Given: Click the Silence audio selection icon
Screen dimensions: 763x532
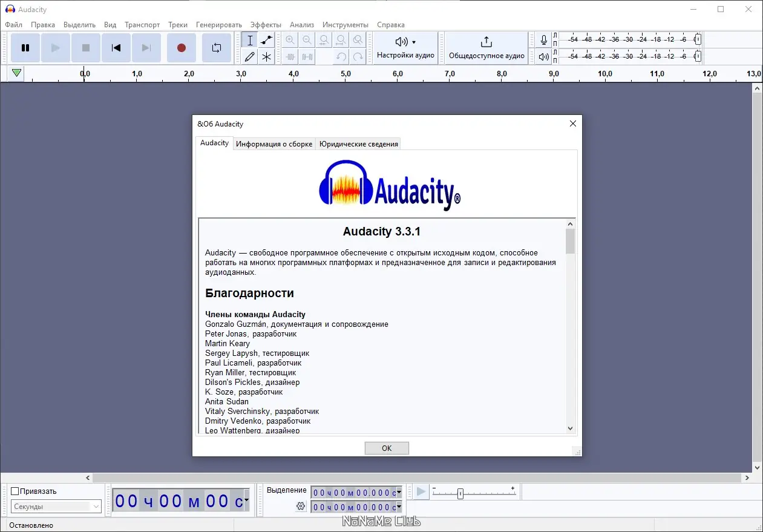Looking at the screenshot, I should 307,57.
